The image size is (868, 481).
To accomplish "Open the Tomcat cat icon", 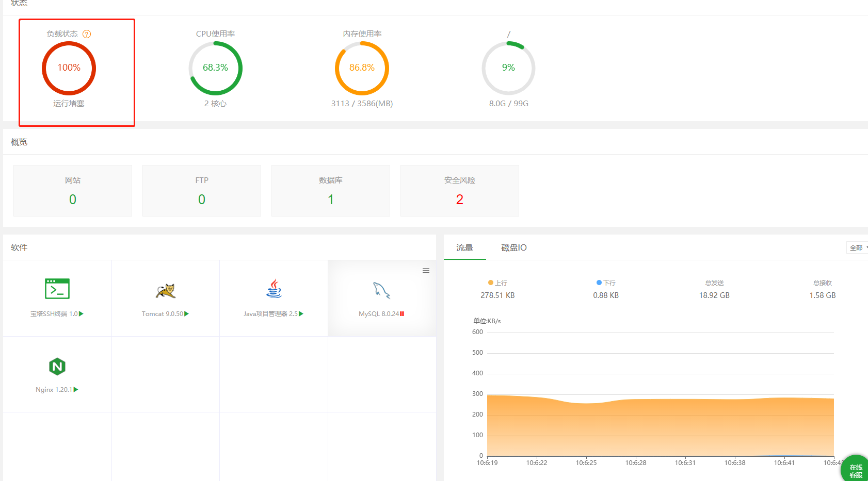I will pos(166,291).
